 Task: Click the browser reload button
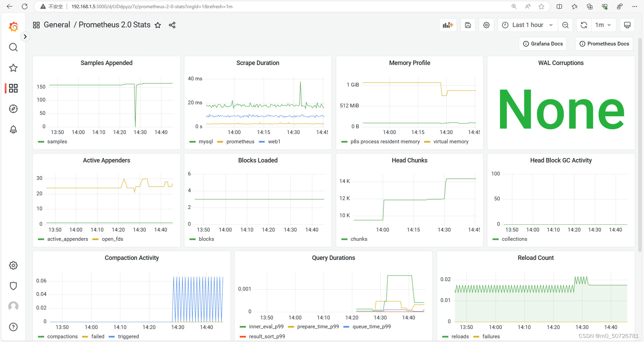click(25, 6)
